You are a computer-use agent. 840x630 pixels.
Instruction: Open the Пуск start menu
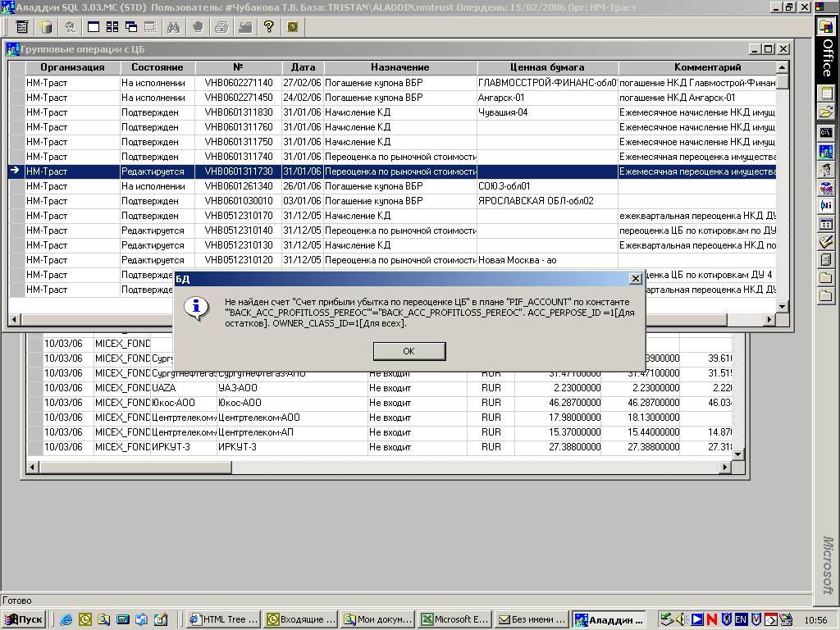coord(24,620)
